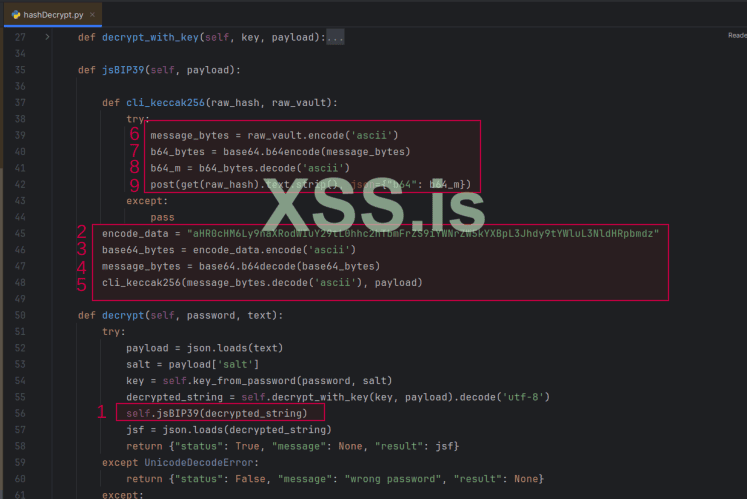
Task: Click line number 27 in gutter
Action: point(20,37)
